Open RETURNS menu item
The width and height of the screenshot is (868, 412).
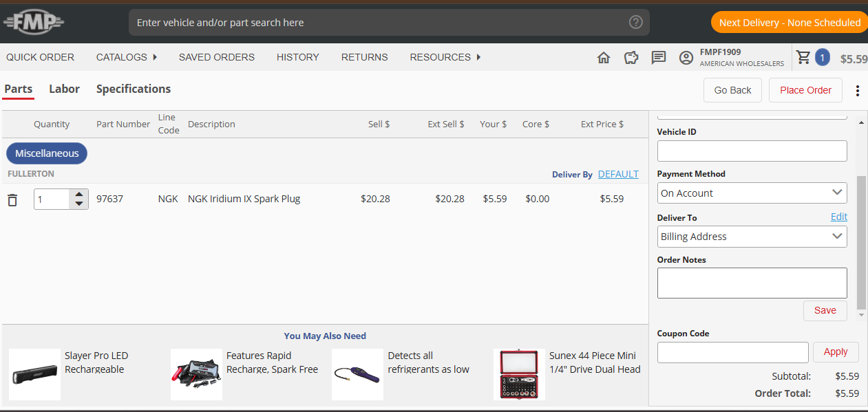(365, 57)
